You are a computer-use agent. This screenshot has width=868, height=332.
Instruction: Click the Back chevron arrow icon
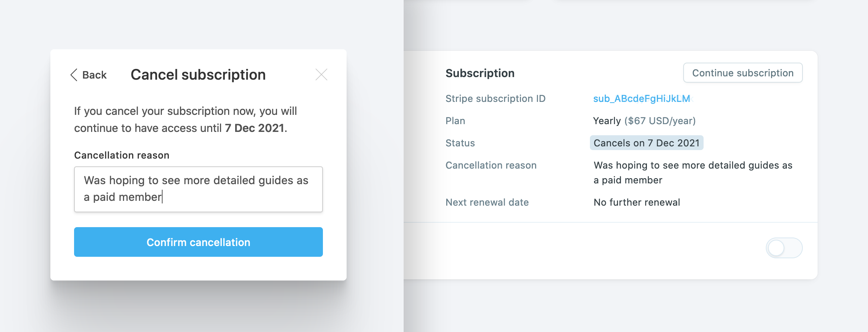tap(74, 75)
